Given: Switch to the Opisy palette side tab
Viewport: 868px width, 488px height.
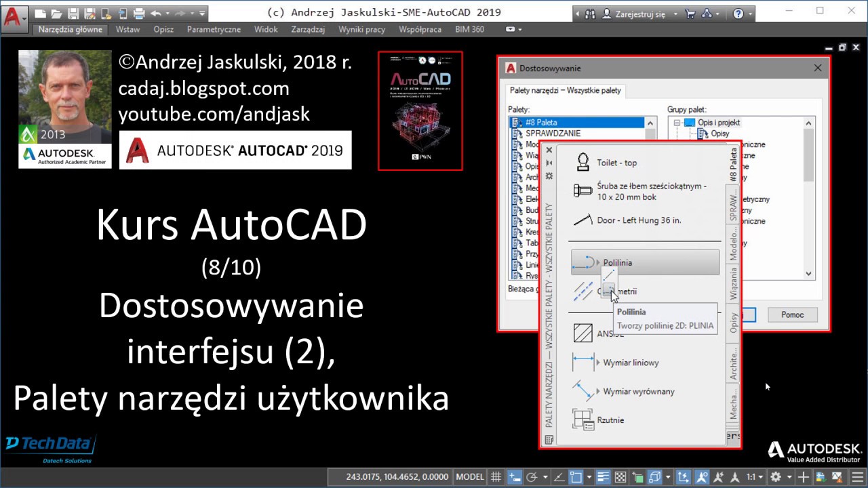Looking at the screenshot, I should (x=733, y=323).
